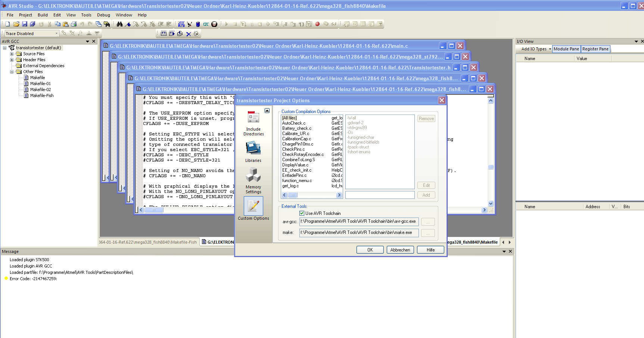Click the gear Edit Configuration Options icon

196,34
